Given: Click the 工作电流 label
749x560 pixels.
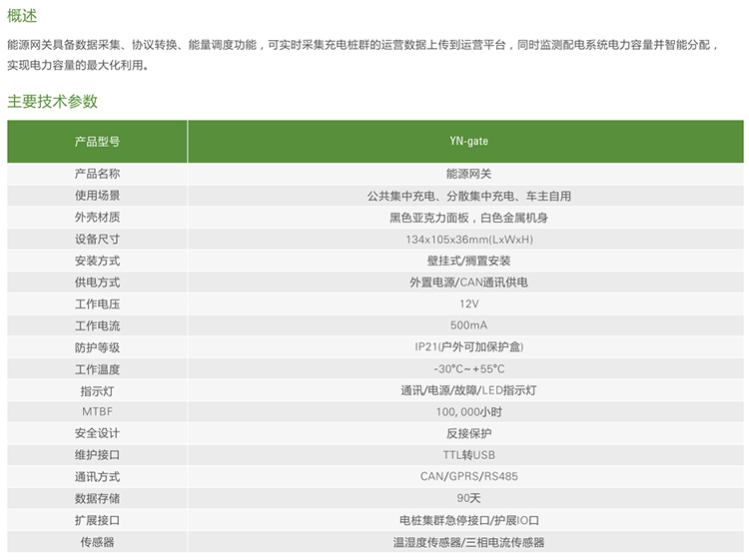Looking at the screenshot, I should click(97, 326).
